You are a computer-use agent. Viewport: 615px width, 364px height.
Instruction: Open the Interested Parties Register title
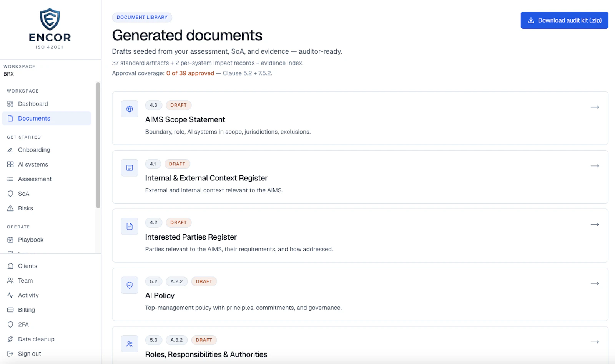click(191, 237)
